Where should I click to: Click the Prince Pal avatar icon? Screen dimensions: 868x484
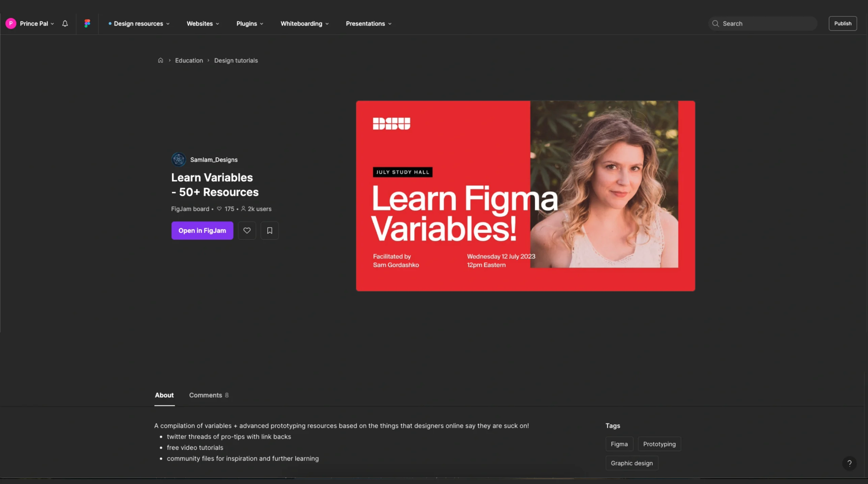[11, 23]
